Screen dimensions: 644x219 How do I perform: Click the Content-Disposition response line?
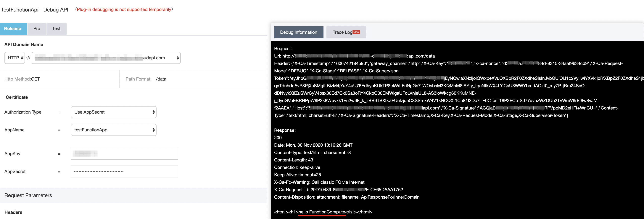(x=347, y=197)
